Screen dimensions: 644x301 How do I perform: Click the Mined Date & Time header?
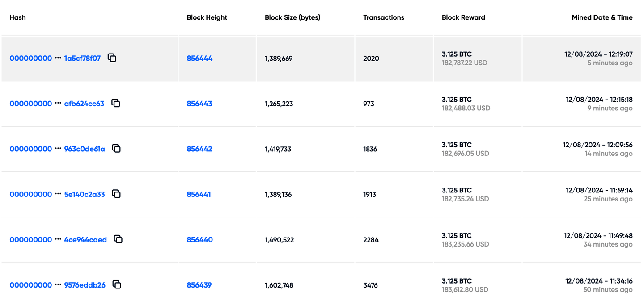[x=602, y=17]
